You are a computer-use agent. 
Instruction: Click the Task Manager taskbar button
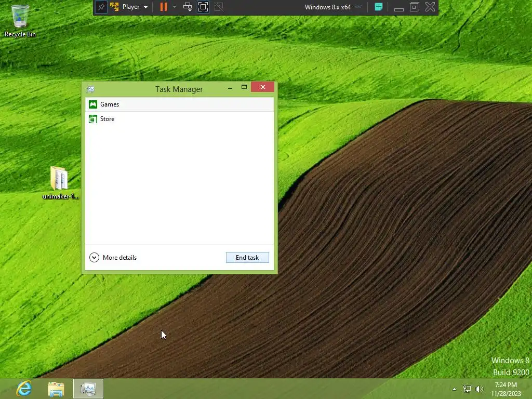coord(88,389)
